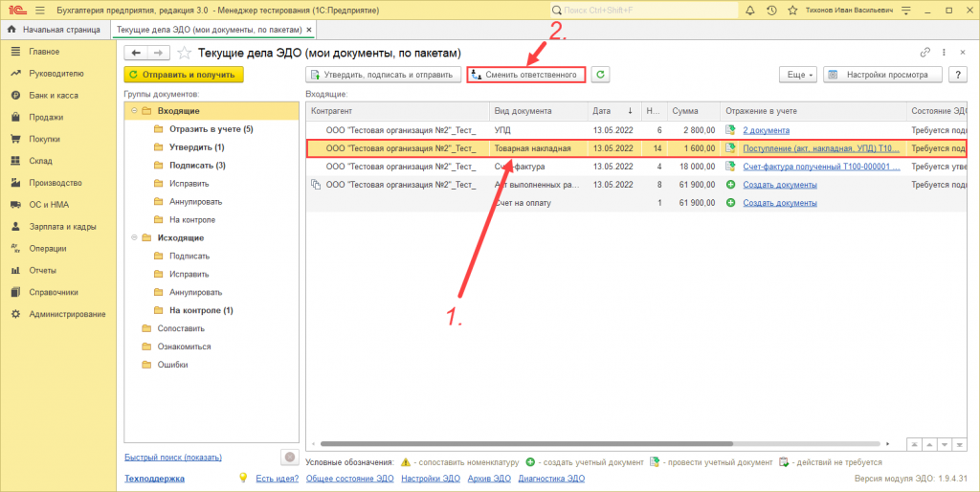
Task: Open the Начальная страница tab
Action: pyautogui.click(x=55, y=30)
